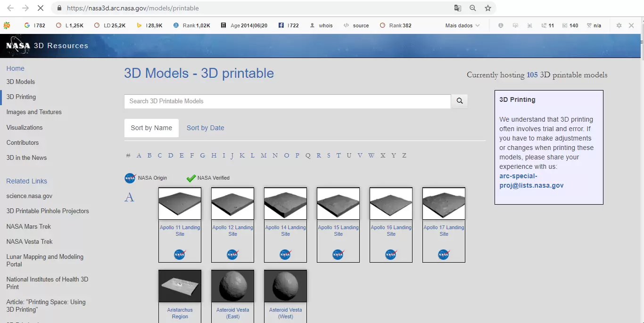The width and height of the screenshot is (644, 323).
Task: Click the browser address bar URL
Action: point(133,8)
